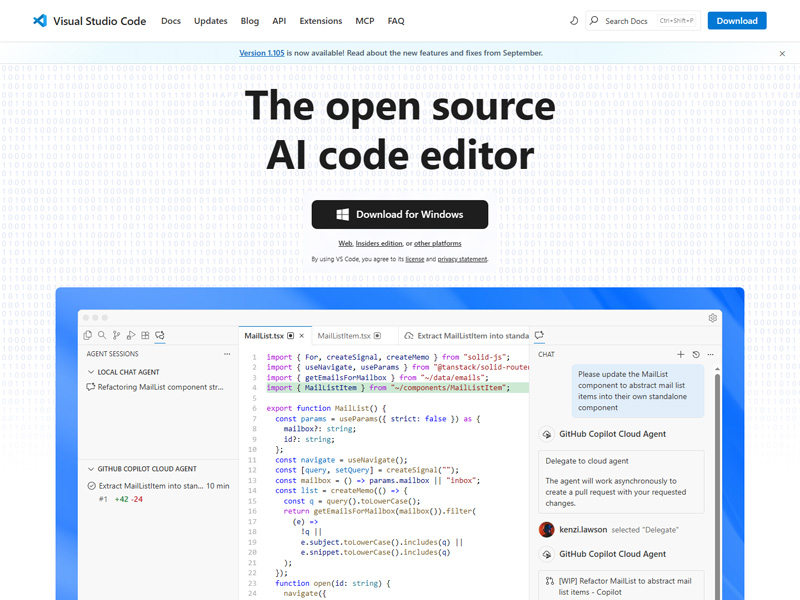
Task: Open the Explorer icon in the activity bar
Action: click(x=87, y=334)
